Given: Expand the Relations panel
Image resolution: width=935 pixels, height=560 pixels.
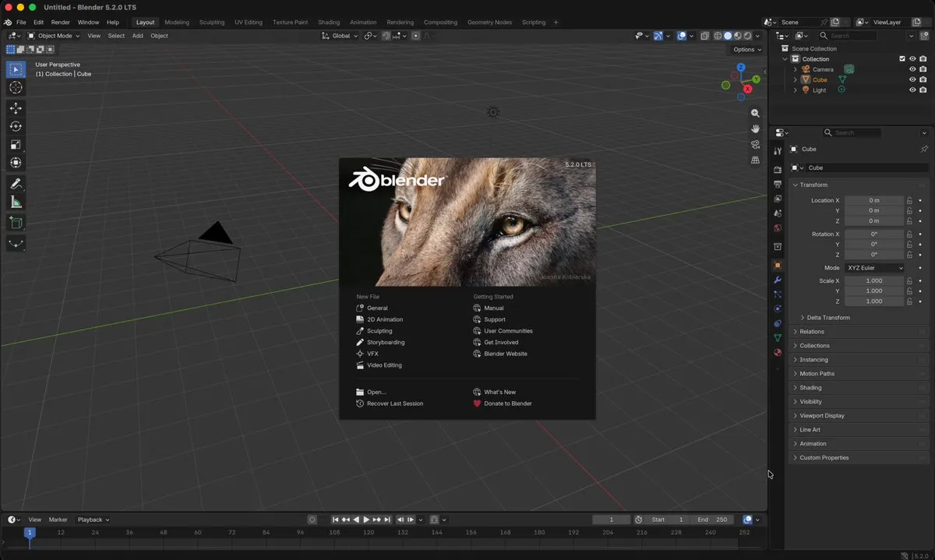Looking at the screenshot, I should click(859, 332).
